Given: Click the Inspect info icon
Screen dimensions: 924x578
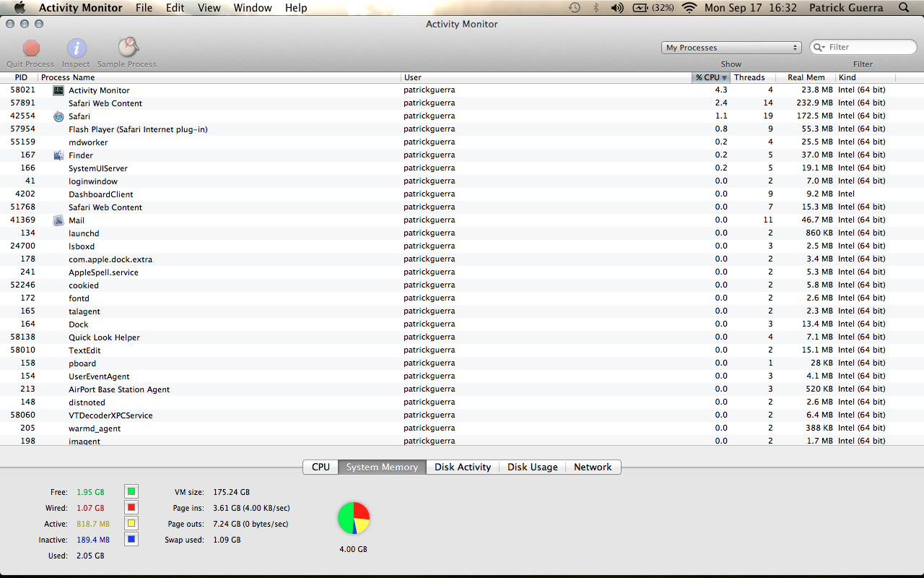Looking at the screenshot, I should point(77,48).
